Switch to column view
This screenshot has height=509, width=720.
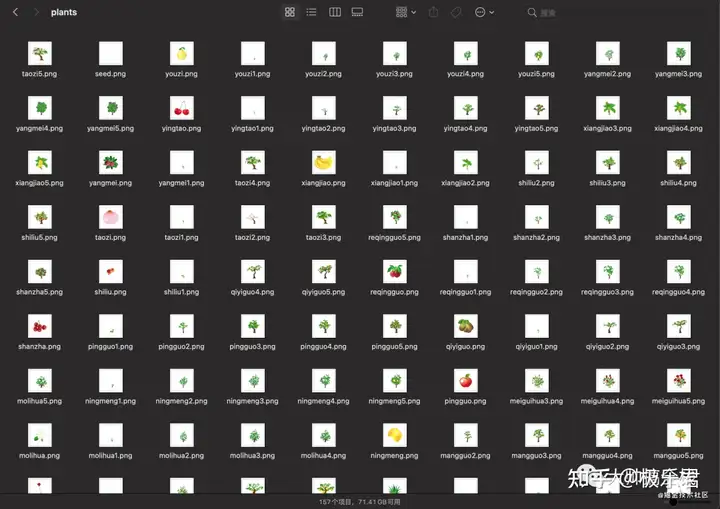click(335, 12)
